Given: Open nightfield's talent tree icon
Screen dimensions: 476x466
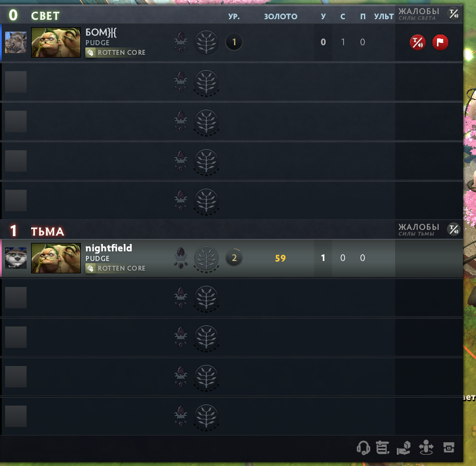Looking at the screenshot, I should (206, 258).
